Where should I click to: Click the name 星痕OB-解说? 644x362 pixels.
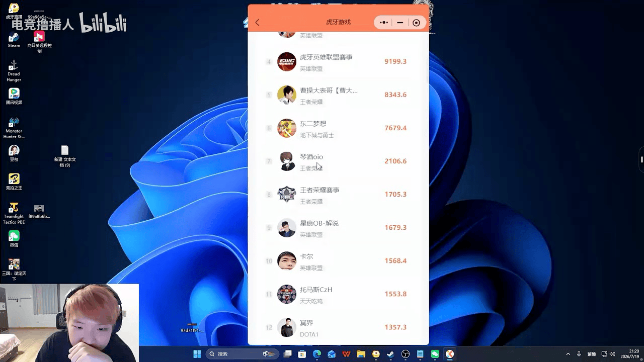[x=319, y=223]
